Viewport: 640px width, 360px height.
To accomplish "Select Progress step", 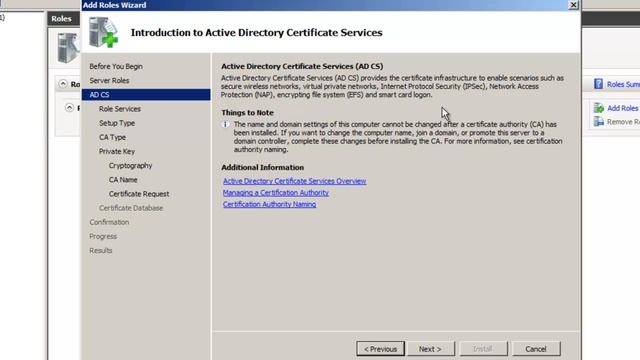I will coord(103,236).
